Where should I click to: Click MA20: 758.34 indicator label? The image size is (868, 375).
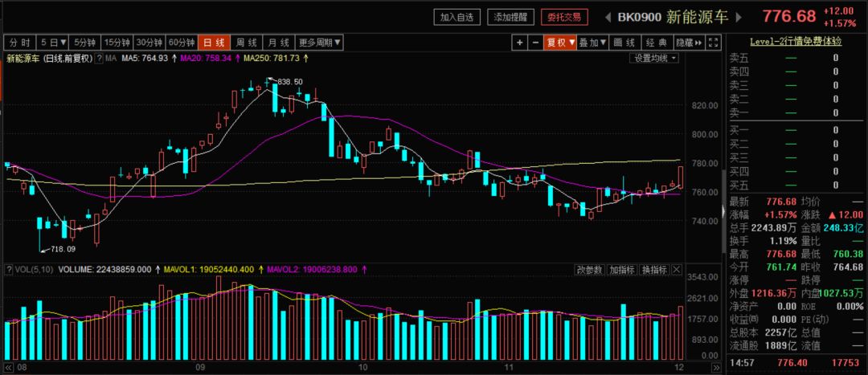pos(206,58)
